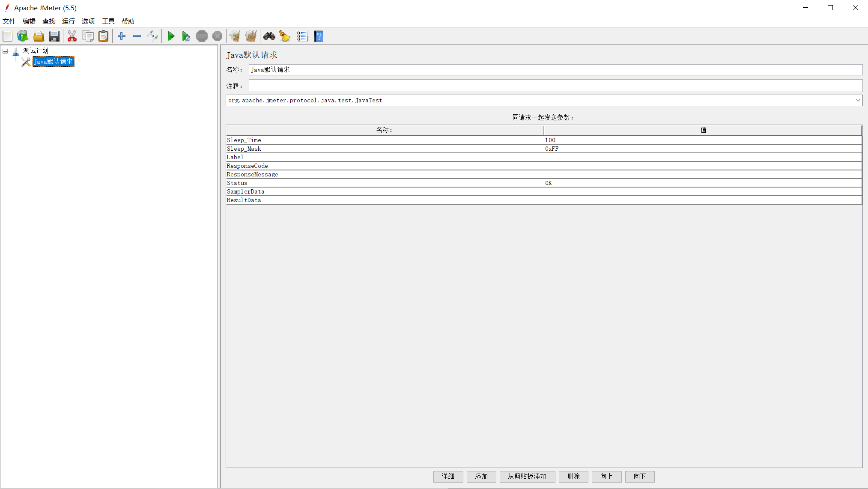This screenshot has width=868, height=489.
Task: Click the Save floppy disk icon
Action: coord(54,36)
